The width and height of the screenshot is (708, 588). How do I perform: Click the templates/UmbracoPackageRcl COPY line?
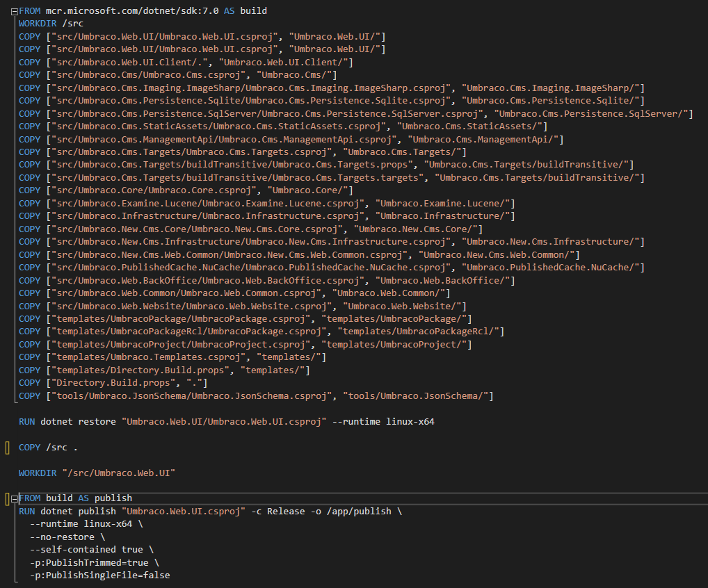(x=262, y=332)
